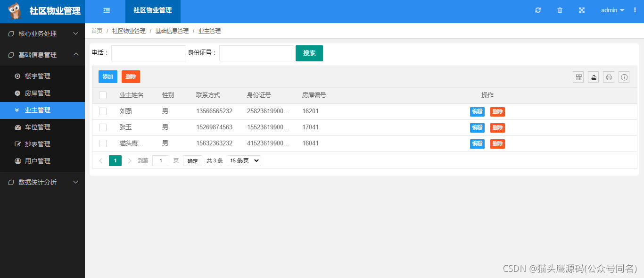This screenshot has height=278, width=644.
Task: Edit the 刘强 row
Action: [477, 112]
